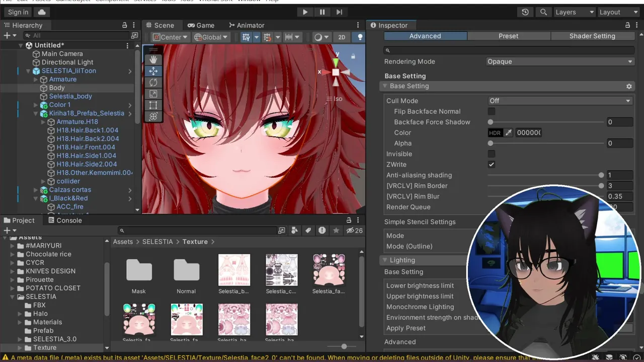Click the Project search by log type icon

[322, 231]
